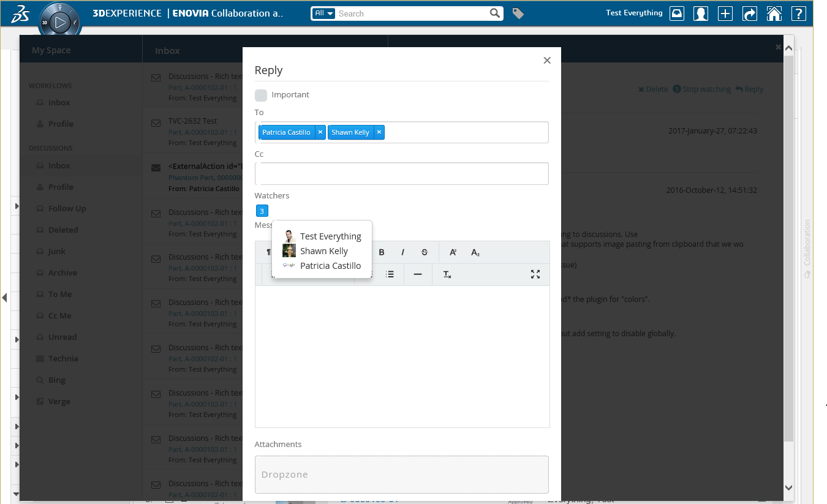Viewport: 827px width, 504px height.
Task: Open the Home icon in top bar
Action: (774, 13)
